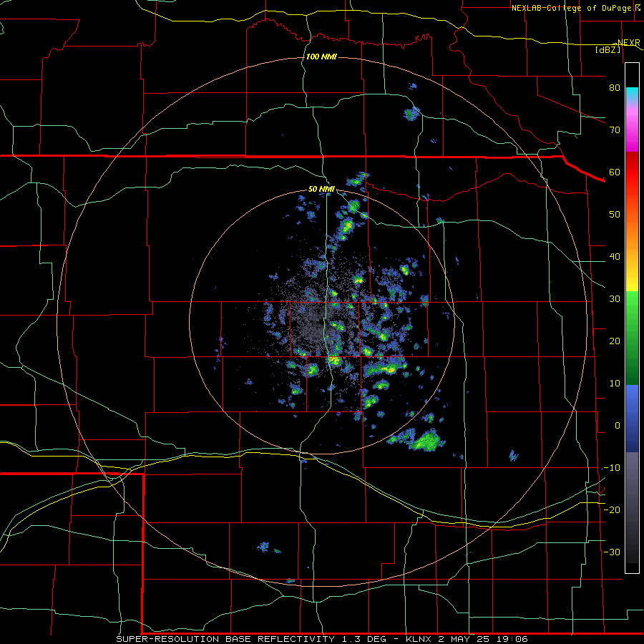Click the 19:06 timestamp in caption
644x644 pixels.
click(x=512, y=639)
